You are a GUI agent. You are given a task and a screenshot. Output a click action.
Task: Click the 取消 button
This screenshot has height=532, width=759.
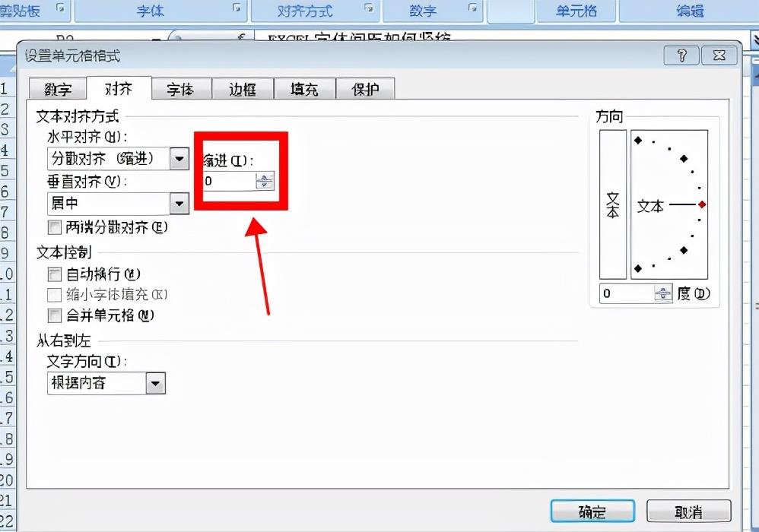tap(688, 511)
